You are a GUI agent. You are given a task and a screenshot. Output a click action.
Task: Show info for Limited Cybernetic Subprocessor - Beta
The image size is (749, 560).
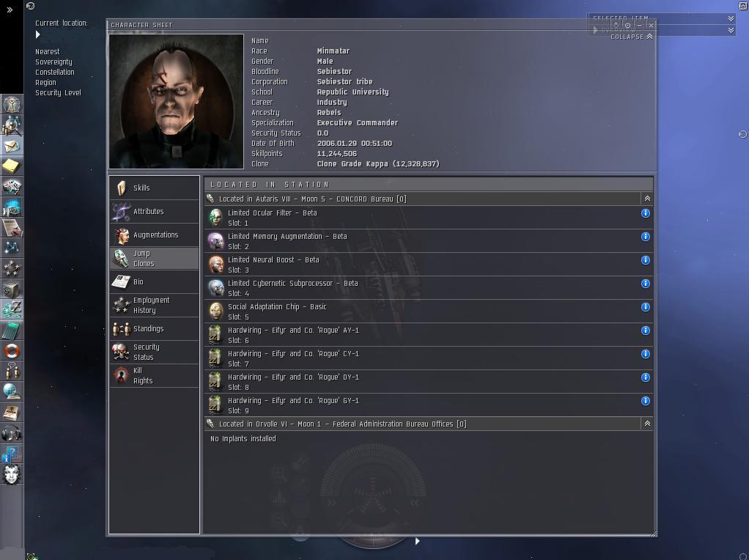coord(646,284)
